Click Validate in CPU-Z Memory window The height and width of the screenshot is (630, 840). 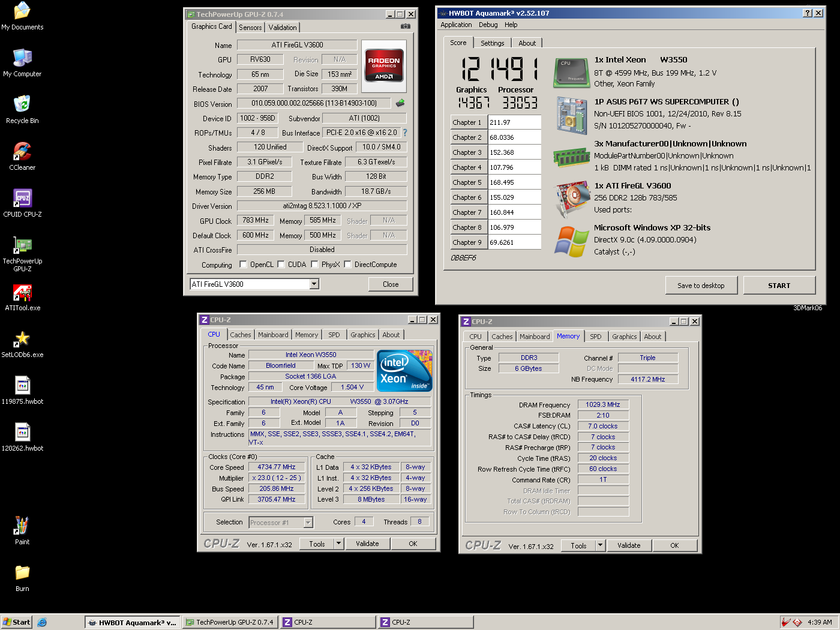click(629, 545)
